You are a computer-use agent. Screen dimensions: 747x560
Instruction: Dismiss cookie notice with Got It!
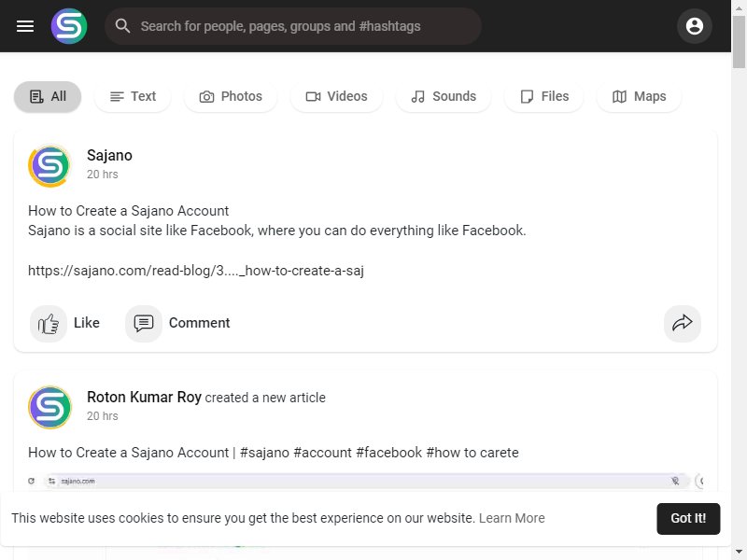[x=688, y=519]
